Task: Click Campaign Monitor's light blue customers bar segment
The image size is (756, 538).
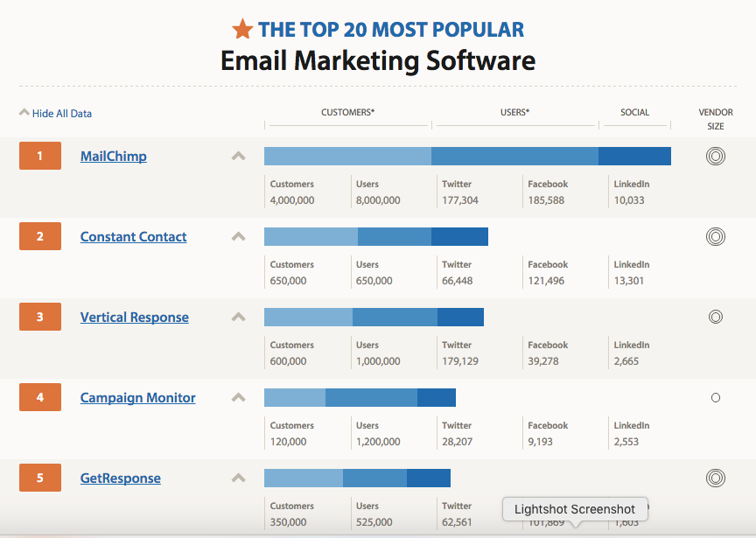Action: click(295, 398)
